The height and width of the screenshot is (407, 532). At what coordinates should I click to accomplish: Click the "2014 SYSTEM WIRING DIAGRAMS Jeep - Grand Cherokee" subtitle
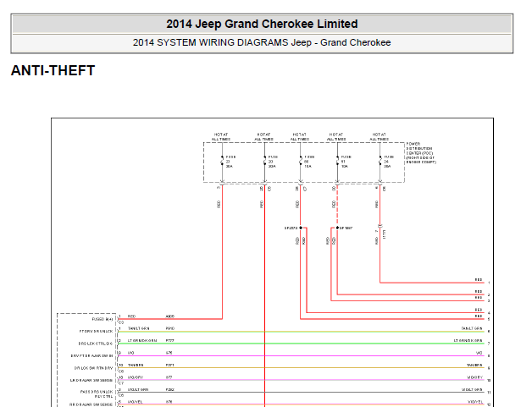tap(262, 42)
